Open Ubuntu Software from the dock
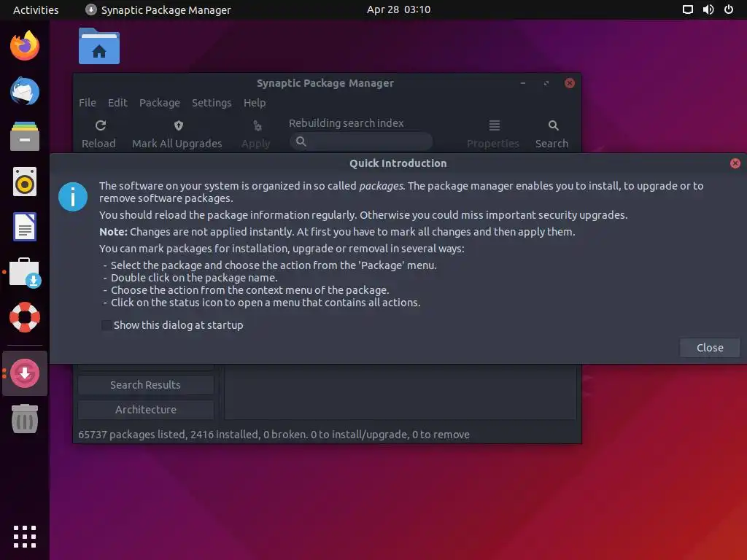The height and width of the screenshot is (560, 747). click(x=25, y=273)
